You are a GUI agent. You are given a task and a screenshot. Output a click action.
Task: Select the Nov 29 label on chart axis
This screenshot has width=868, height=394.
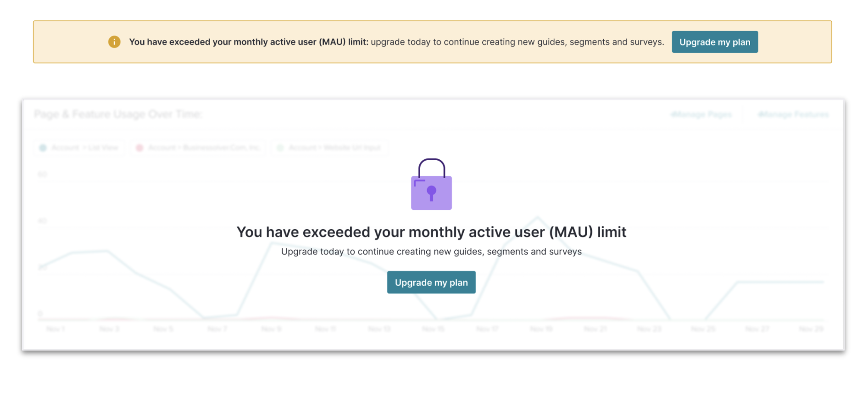click(811, 329)
